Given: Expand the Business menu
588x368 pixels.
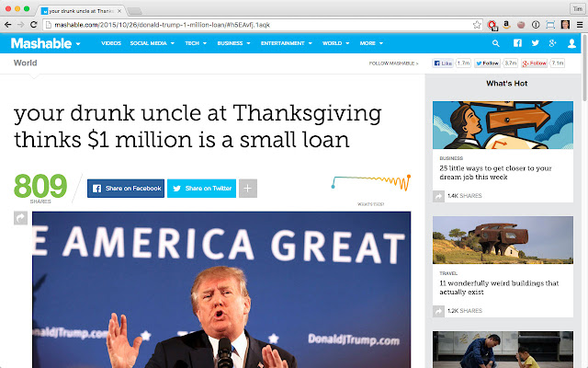Looking at the screenshot, I should pyautogui.click(x=233, y=43).
